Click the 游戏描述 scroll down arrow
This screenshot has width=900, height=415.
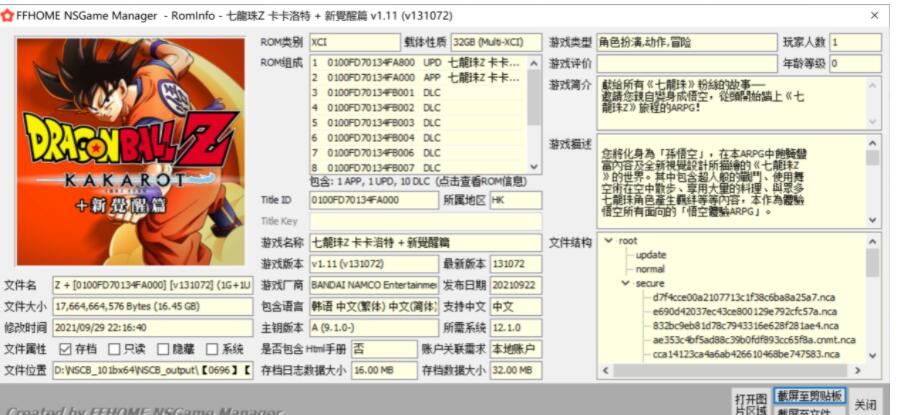tap(873, 220)
